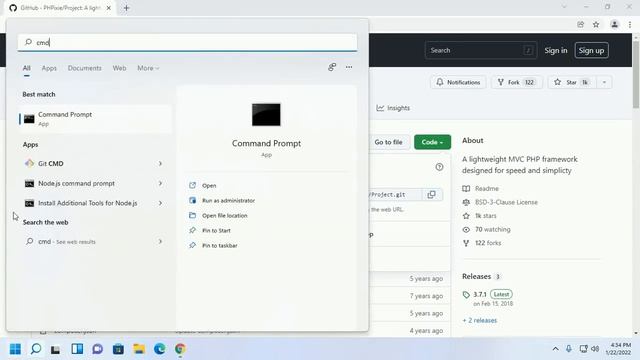Switch to Google Chrome on taskbar
Screen dimensions: 640x360
point(180,349)
